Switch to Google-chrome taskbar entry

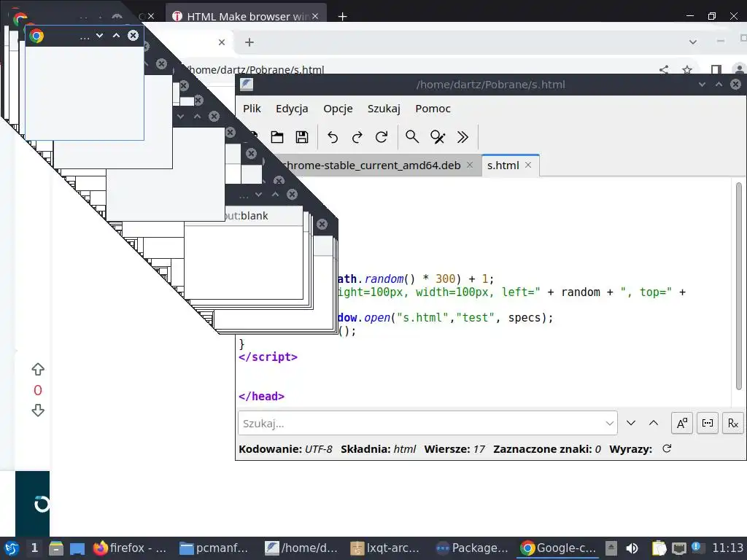coord(558,548)
